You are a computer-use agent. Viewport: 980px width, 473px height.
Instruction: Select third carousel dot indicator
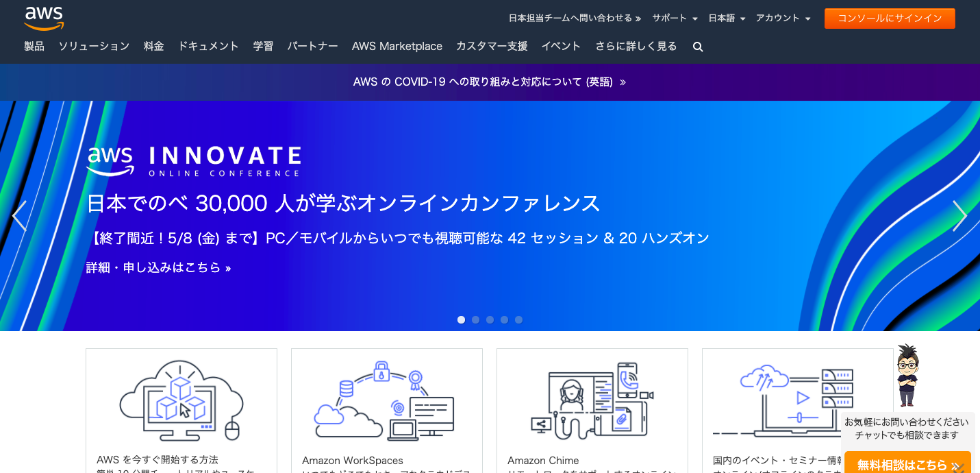490,319
